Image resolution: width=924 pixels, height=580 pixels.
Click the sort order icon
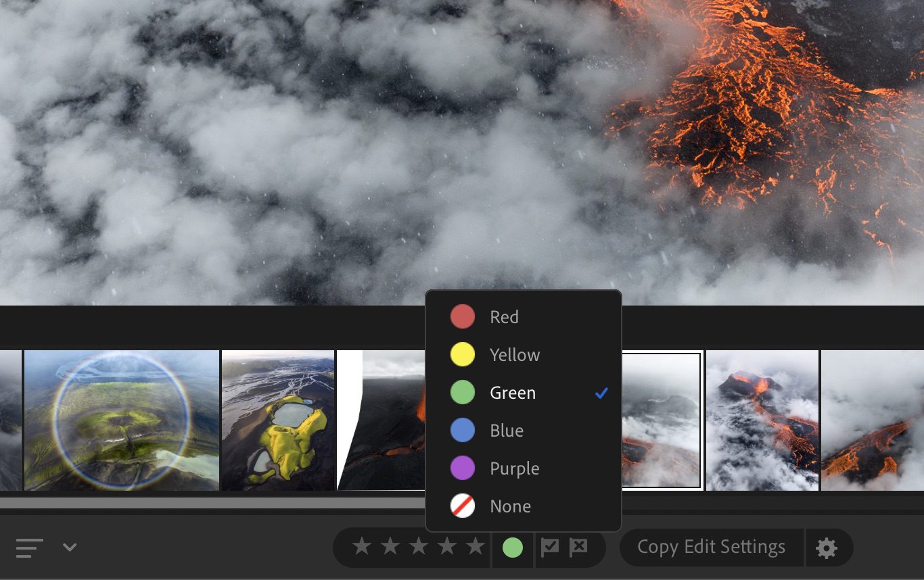[x=30, y=548]
